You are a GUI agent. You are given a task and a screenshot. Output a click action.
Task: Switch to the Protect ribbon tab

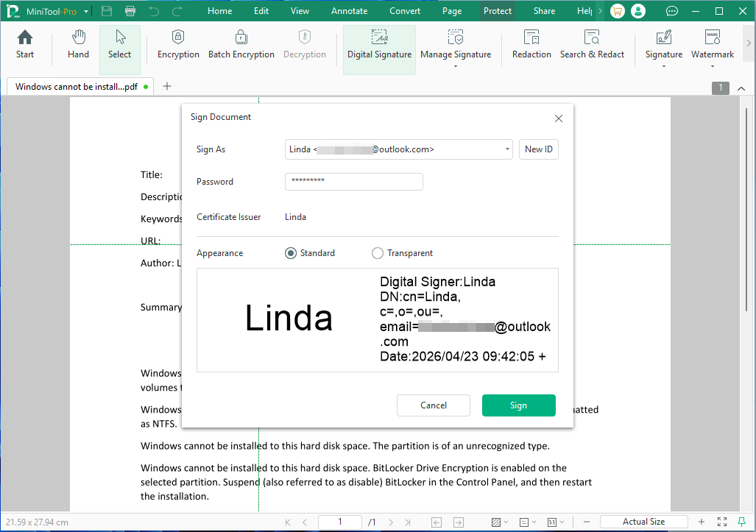(x=498, y=10)
